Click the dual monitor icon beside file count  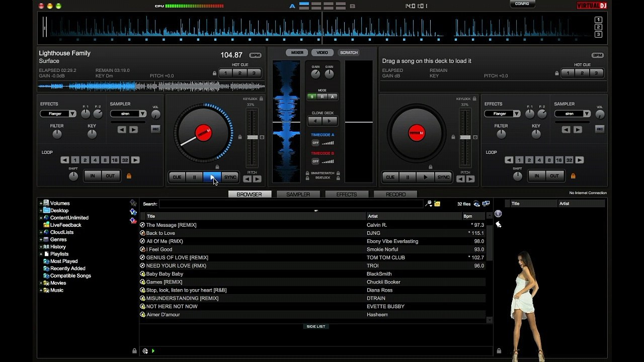pos(486,204)
